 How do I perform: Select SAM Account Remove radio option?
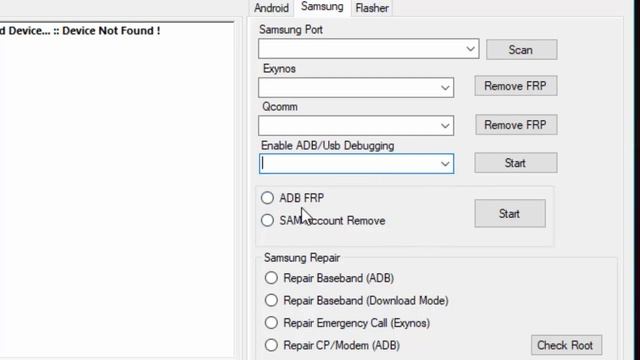pyautogui.click(x=267, y=220)
